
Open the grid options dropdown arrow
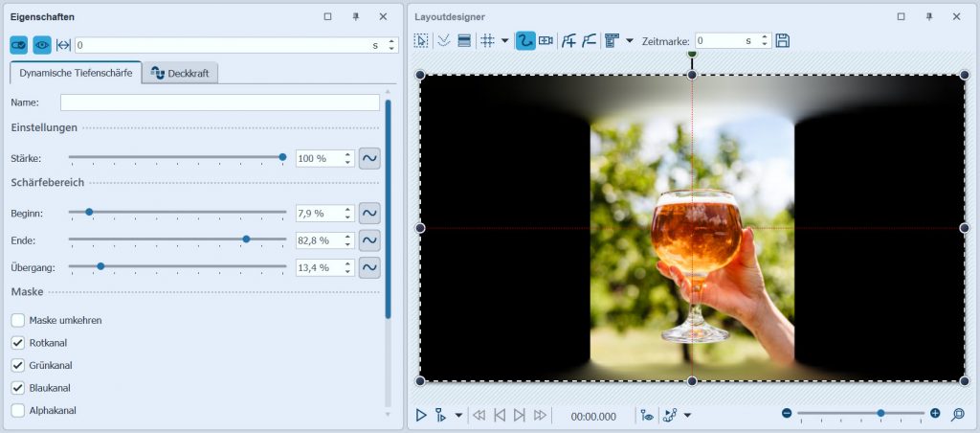(504, 41)
